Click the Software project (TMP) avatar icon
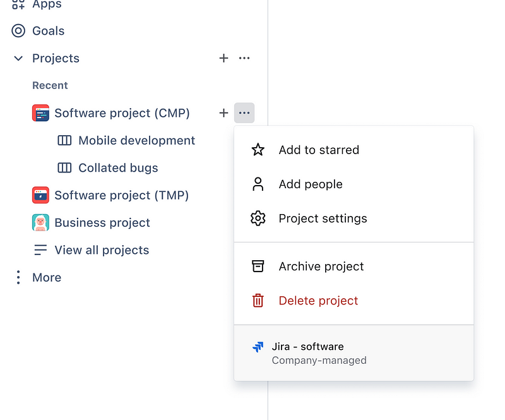This screenshot has height=420, width=505. (x=40, y=195)
